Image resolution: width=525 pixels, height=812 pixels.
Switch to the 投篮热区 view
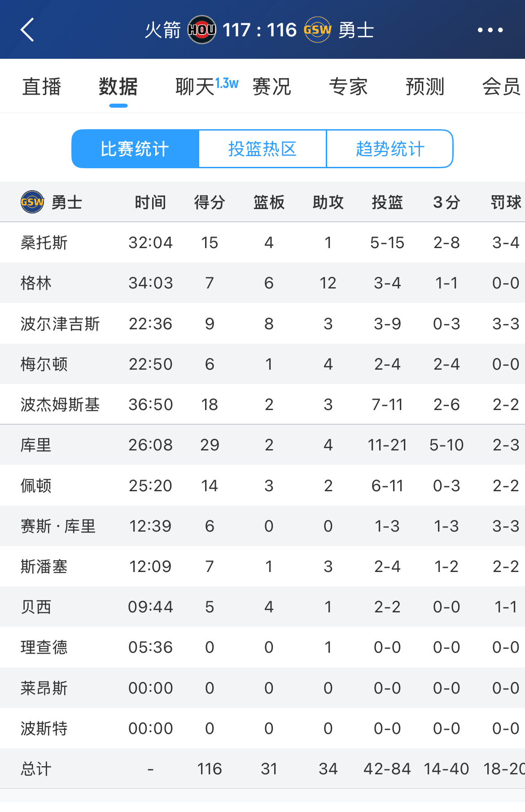pos(262,148)
